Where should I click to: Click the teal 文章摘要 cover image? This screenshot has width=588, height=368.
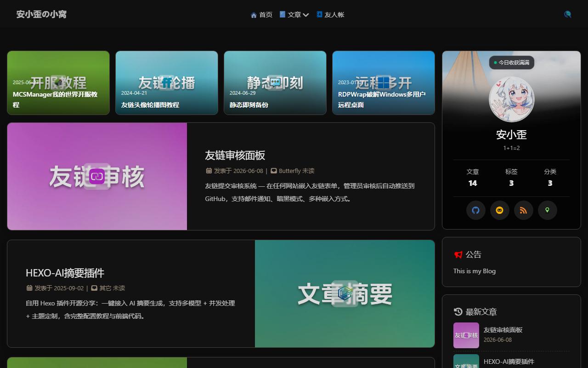click(x=345, y=293)
